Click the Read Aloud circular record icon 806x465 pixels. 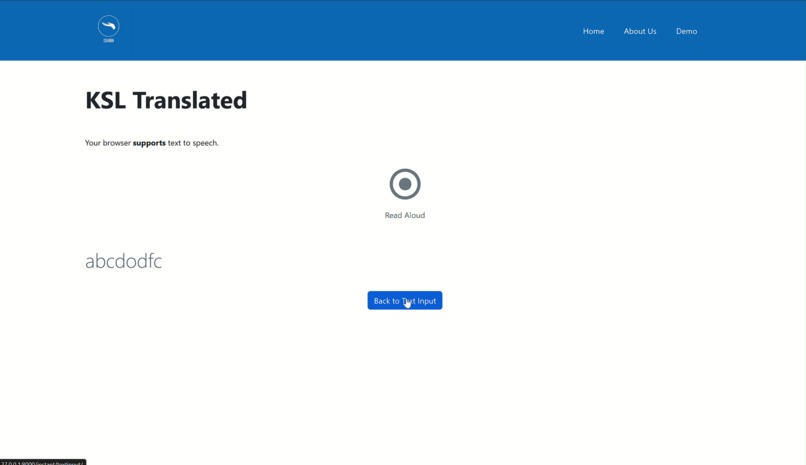click(405, 184)
